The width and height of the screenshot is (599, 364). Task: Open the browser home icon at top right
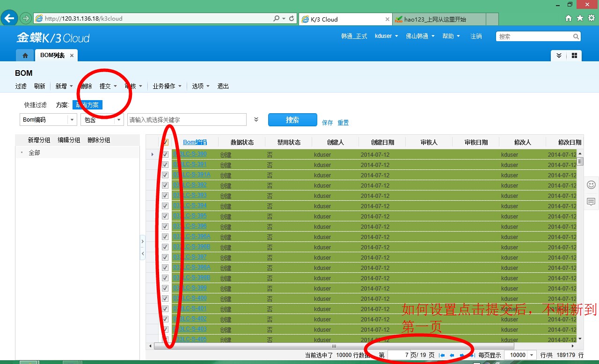(569, 18)
